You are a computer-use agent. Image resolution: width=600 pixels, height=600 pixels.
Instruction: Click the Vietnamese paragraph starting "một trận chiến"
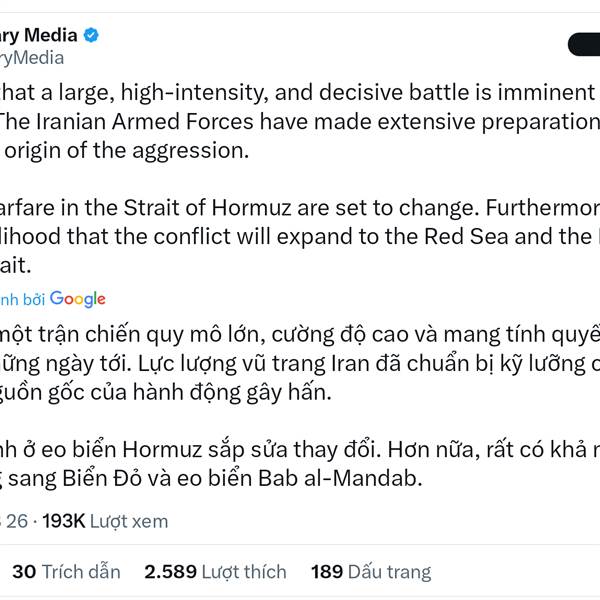point(300,333)
